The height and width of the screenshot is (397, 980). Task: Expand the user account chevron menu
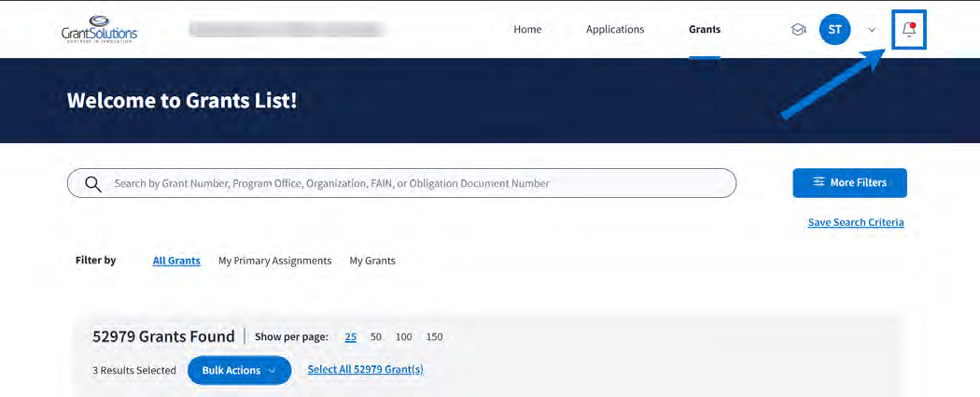tap(872, 30)
